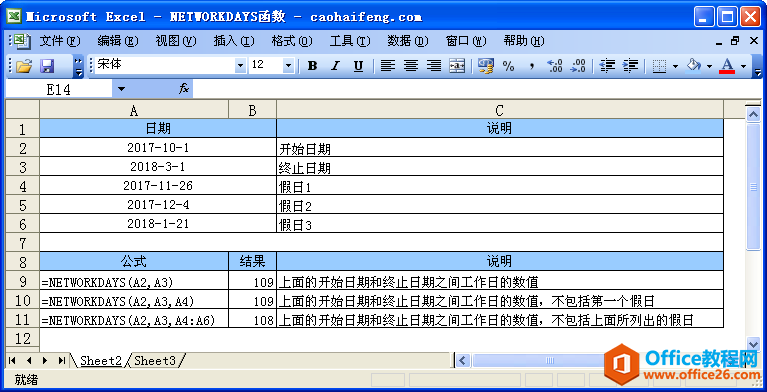
Task: Apply Comma style icon
Action: pos(532,66)
